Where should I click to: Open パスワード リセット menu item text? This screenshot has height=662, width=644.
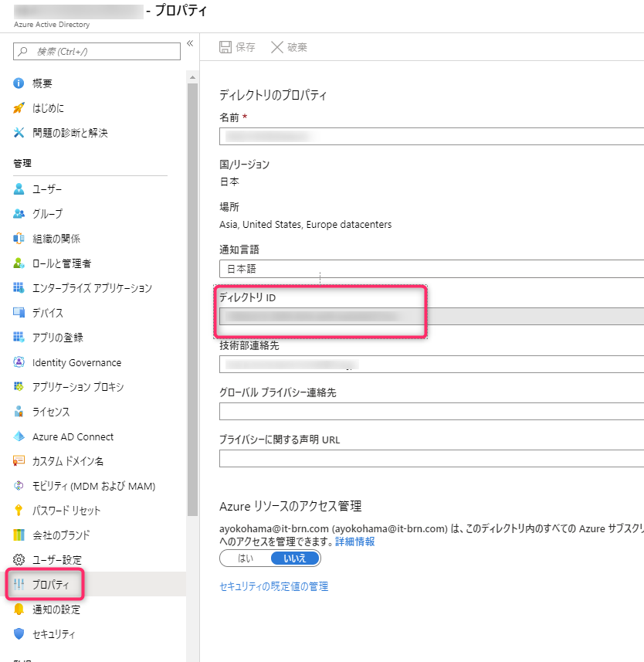tap(66, 511)
